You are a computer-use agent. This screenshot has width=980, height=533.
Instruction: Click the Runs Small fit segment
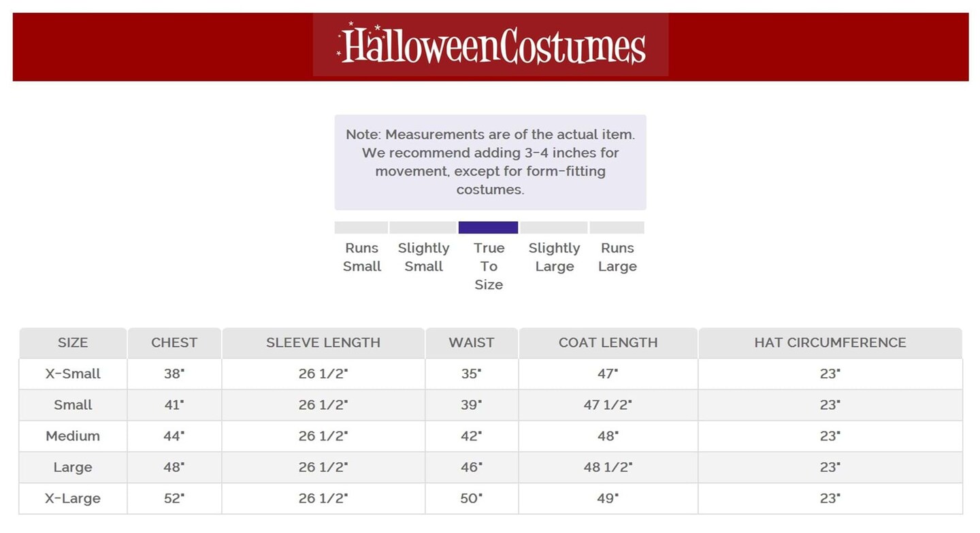tap(361, 227)
